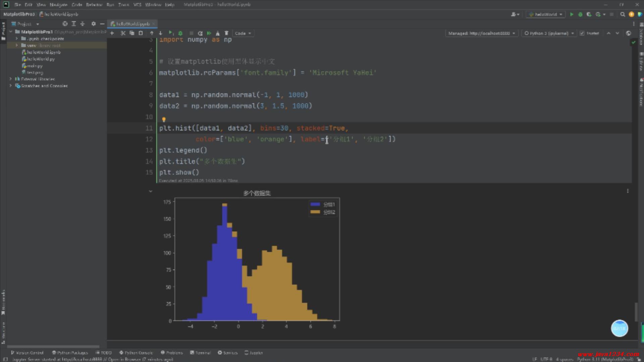644x362 pixels.
Task: Open the Python Packages tool window
Action: (x=70, y=353)
